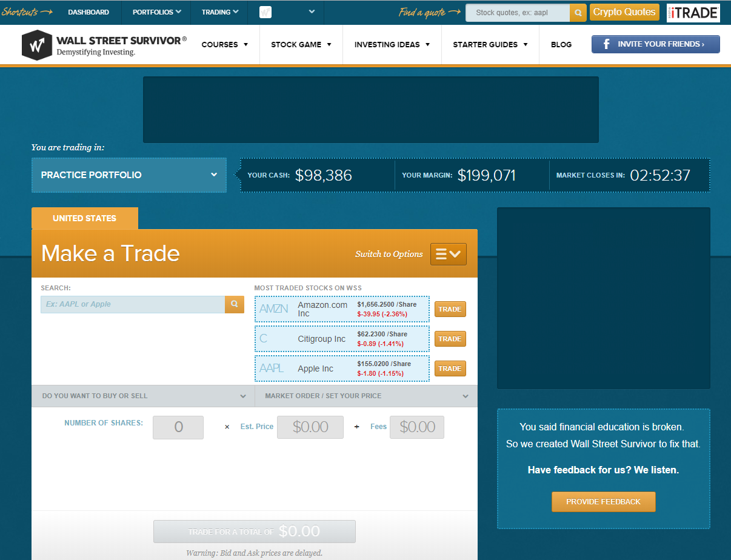Select the United States tab

pos(84,218)
